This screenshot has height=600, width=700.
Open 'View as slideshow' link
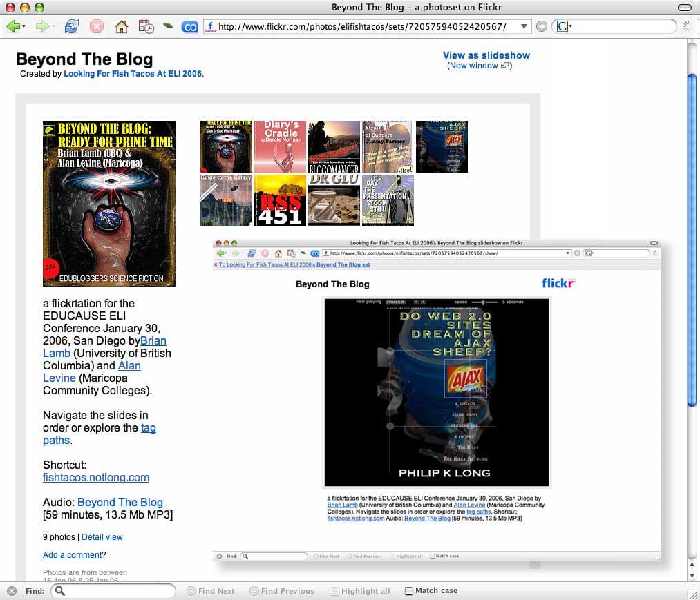486,55
